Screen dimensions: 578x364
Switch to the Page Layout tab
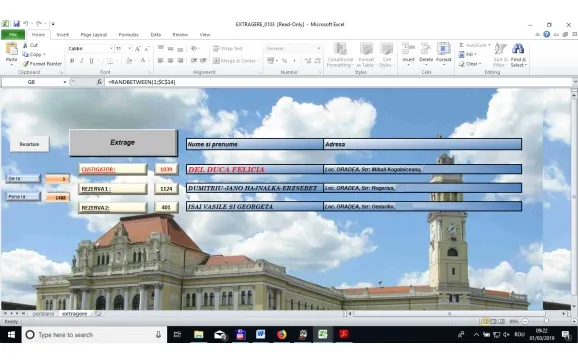point(94,35)
